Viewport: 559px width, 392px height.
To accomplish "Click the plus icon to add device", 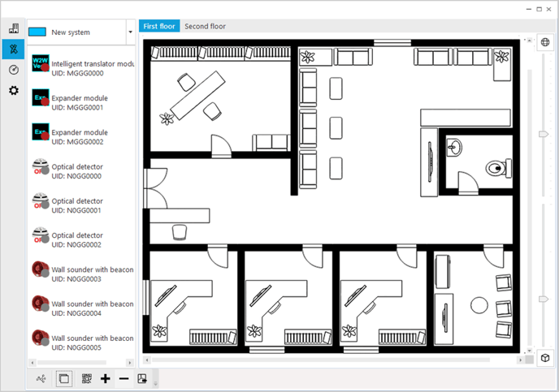I will click(105, 378).
